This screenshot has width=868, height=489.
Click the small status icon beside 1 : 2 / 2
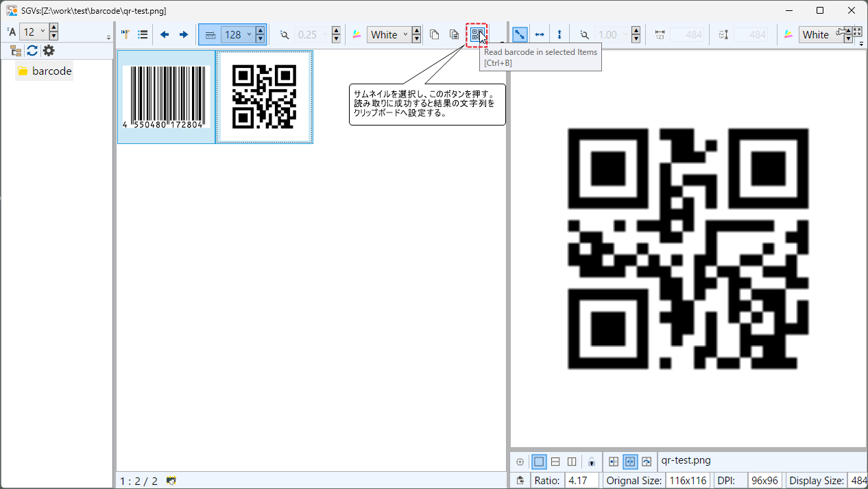[171, 481]
